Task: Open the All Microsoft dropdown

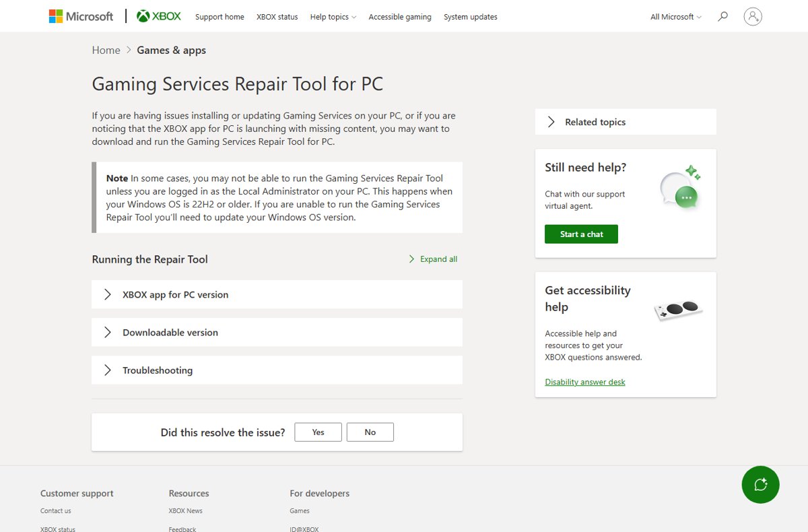Action: click(x=676, y=17)
